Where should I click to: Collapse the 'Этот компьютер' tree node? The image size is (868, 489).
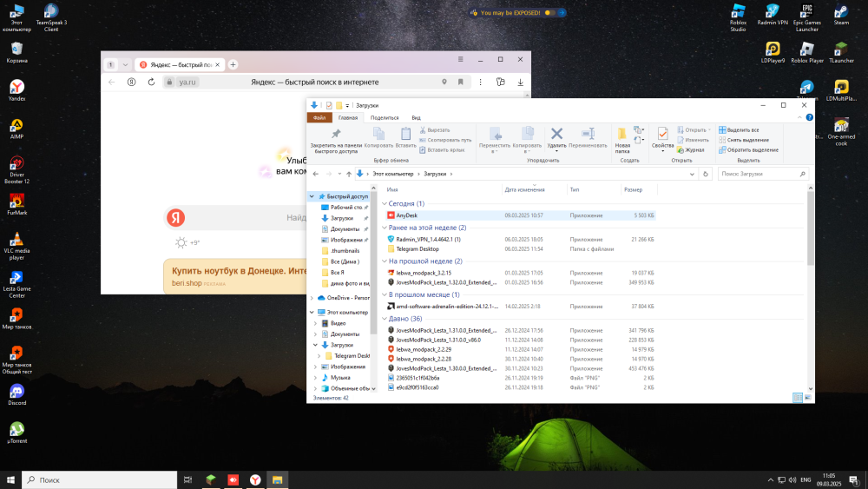click(312, 313)
